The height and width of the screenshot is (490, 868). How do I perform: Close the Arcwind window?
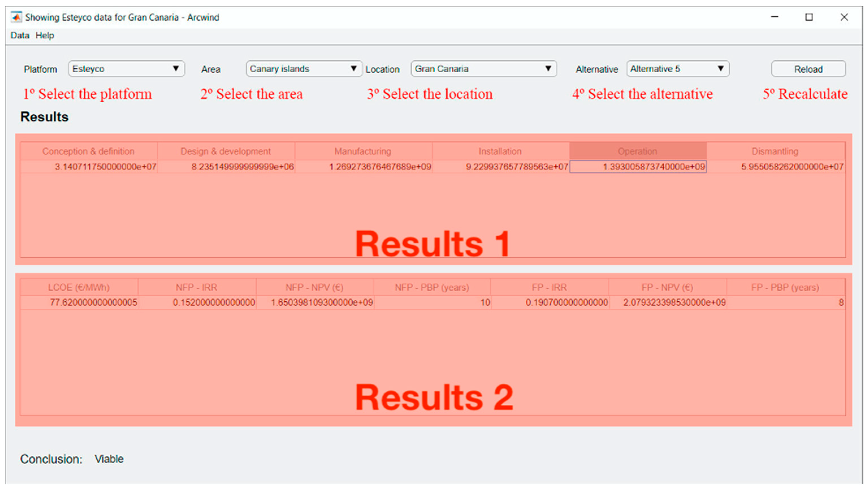pyautogui.click(x=844, y=17)
